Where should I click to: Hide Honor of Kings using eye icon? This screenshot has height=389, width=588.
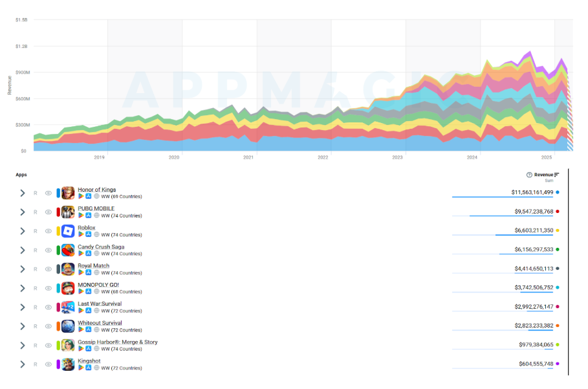coord(48,193)
